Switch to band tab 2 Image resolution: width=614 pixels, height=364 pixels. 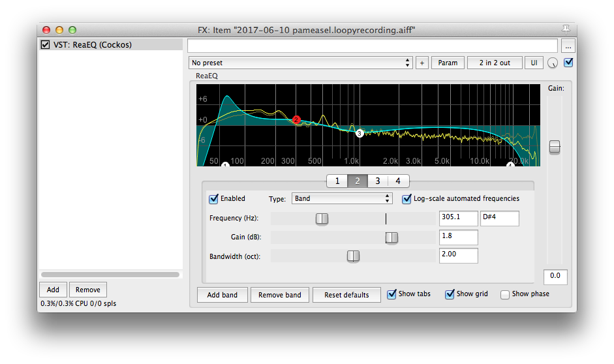coord(358,181)
